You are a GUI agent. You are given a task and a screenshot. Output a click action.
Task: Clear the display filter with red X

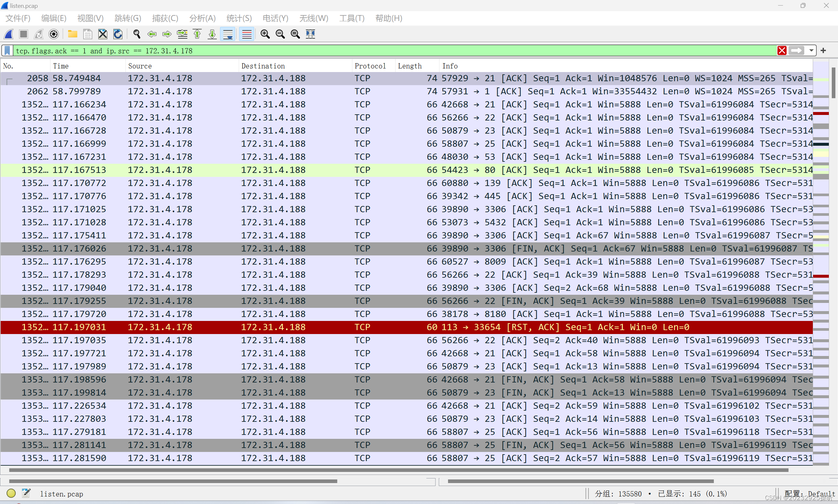click(782, 51)
